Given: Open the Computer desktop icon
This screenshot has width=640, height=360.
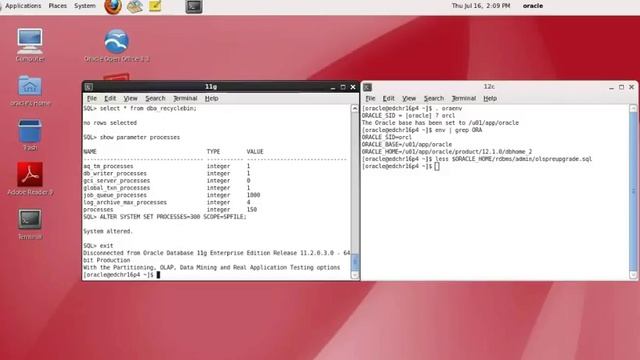Looking at the screenshot, I should [30, 45].
